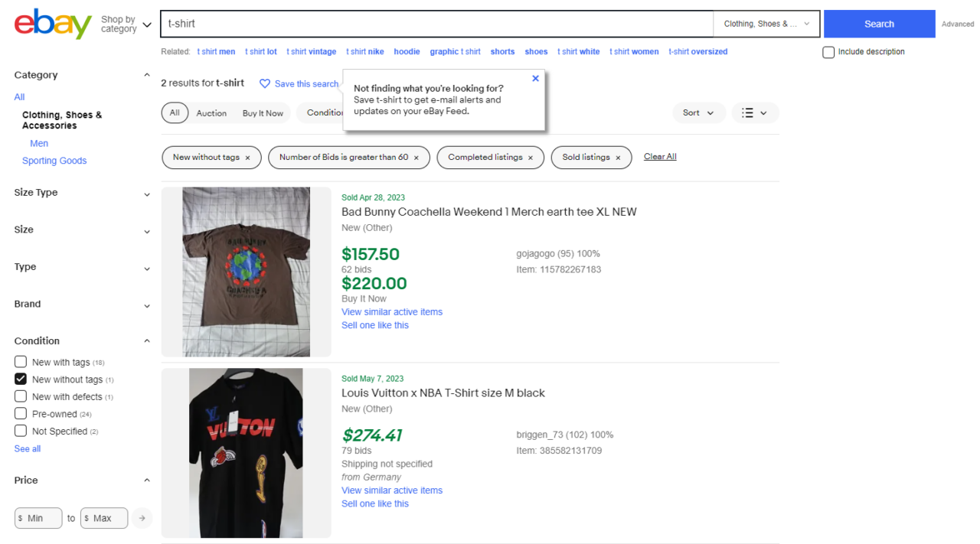Image resolution: width=980 pixels, height=544 pixels.
Task: Switch to the Auction results tab
Action: click(211, 112)
